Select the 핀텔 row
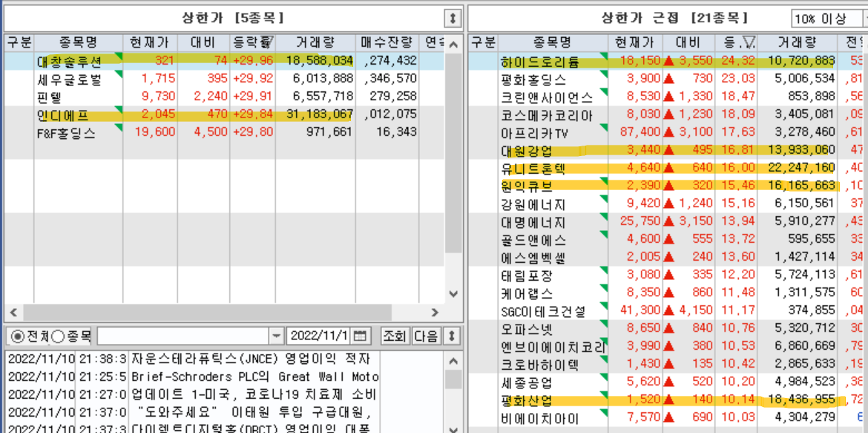 [x=224, y=97]
